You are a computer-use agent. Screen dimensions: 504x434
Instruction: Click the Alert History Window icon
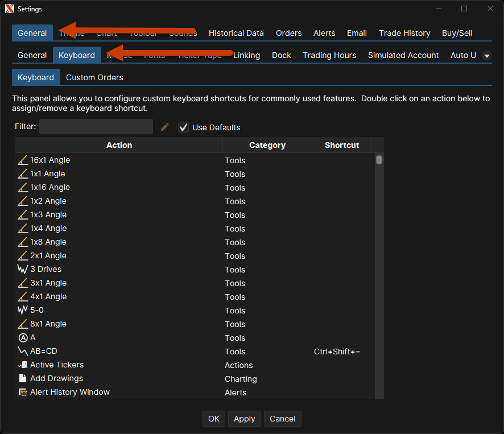(x=23, y=392)
